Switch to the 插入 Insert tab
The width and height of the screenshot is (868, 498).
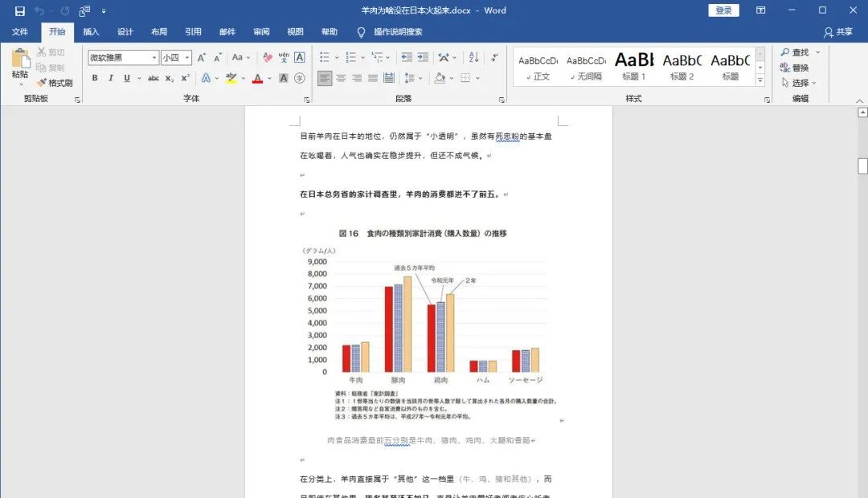(92, 32)
